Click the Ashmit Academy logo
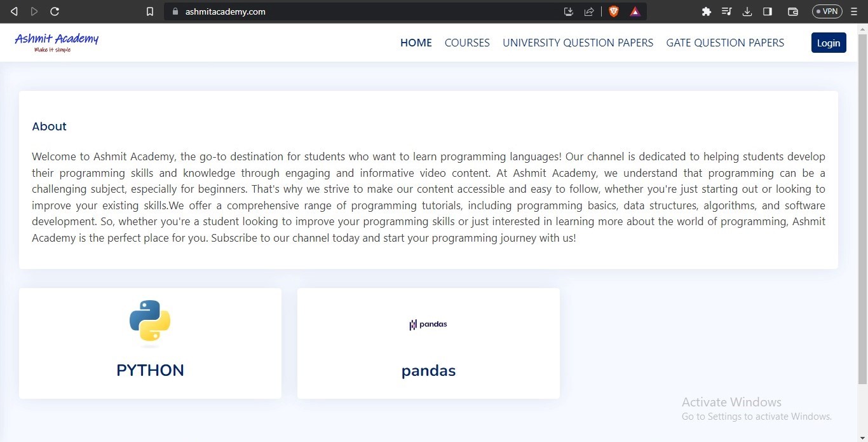Viewport: 868px width, 442px height. 57,42
